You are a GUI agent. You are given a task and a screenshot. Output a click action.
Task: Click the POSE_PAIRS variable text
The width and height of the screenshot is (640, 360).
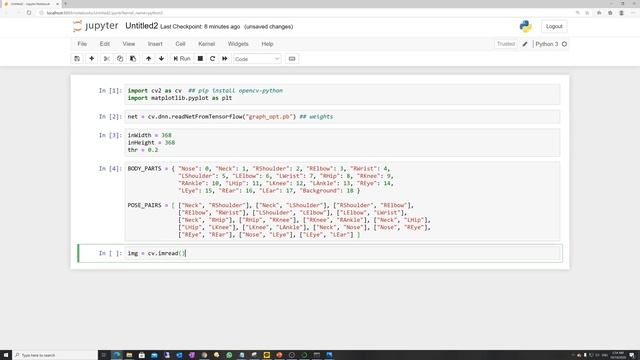pyautogui.click(x=144, y=205)
